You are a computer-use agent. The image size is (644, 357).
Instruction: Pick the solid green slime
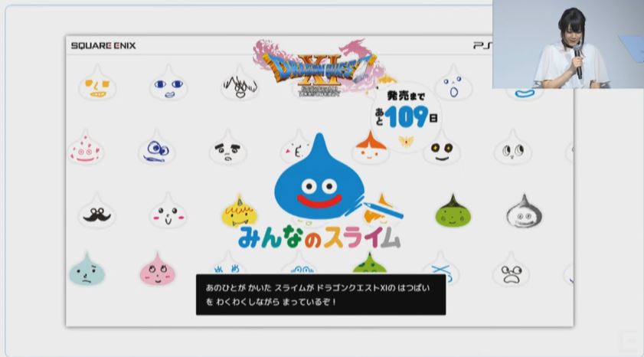pyautogui.click(x=453, y=211)
